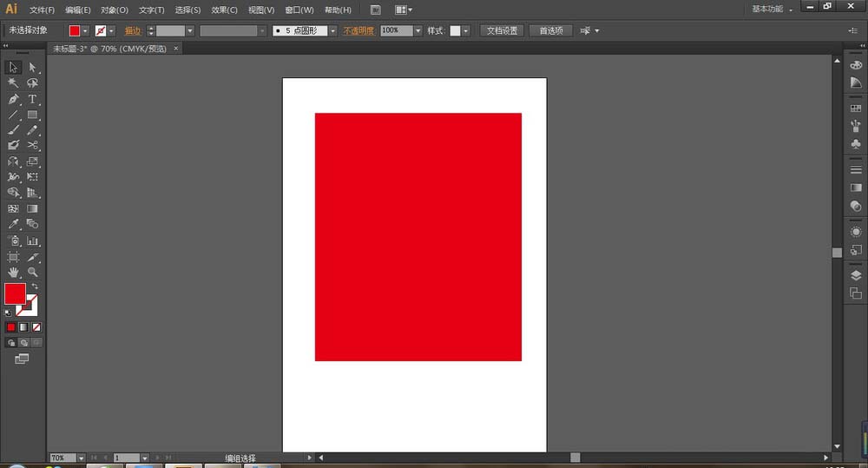Image resolution: width=868 pixels, height=468 pixels.
Task: Set paint mode to None
Action: pyautogui.click(x=36, y=327)
